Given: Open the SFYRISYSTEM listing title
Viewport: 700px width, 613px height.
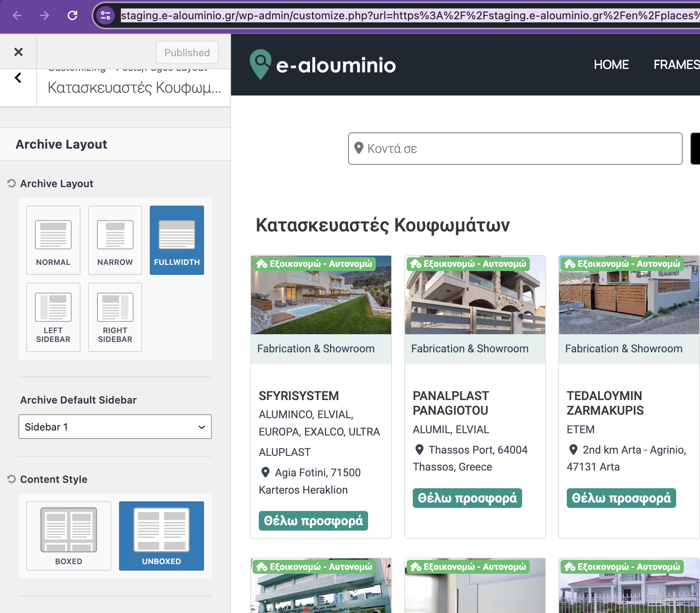Looking at the screenshot, I should coord(299,396).
